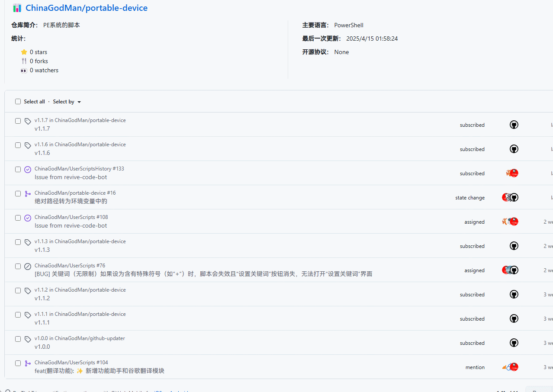Click closed-issue icon for UserScripts #108

(x=28, y=218)
